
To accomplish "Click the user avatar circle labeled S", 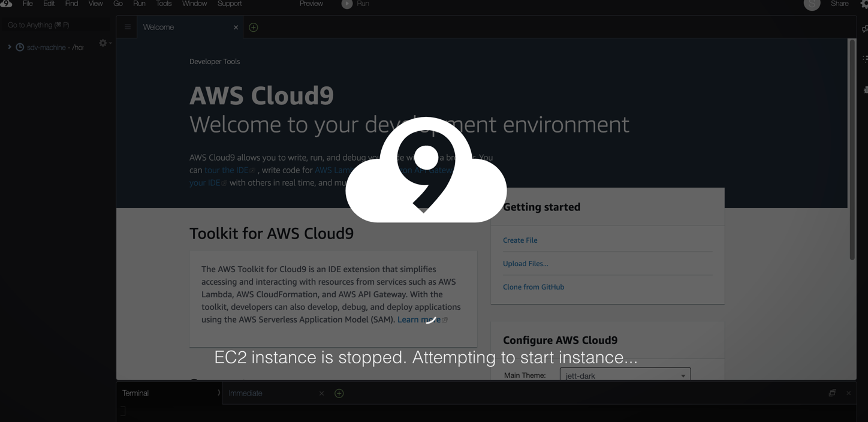I will pos(812,4).
